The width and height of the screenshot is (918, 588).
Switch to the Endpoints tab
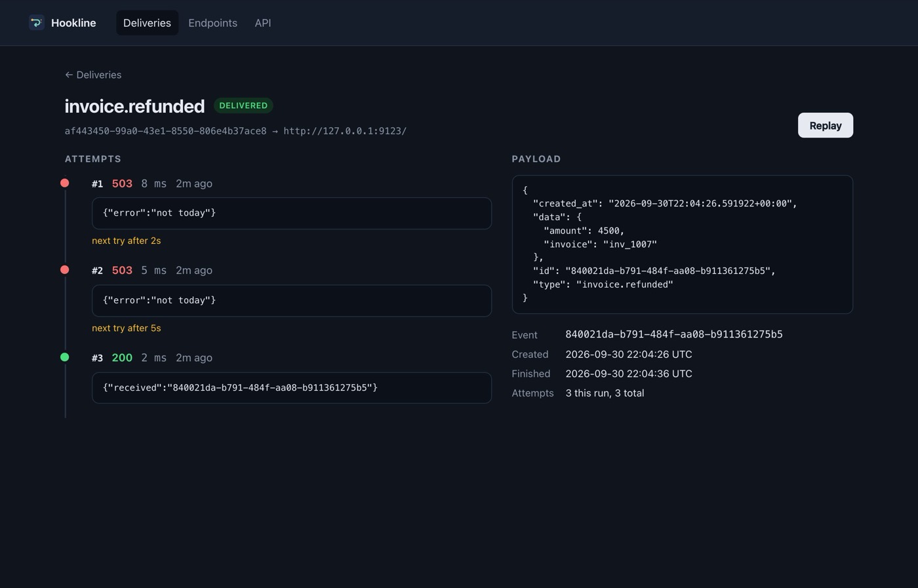click(x=212, y=23)
